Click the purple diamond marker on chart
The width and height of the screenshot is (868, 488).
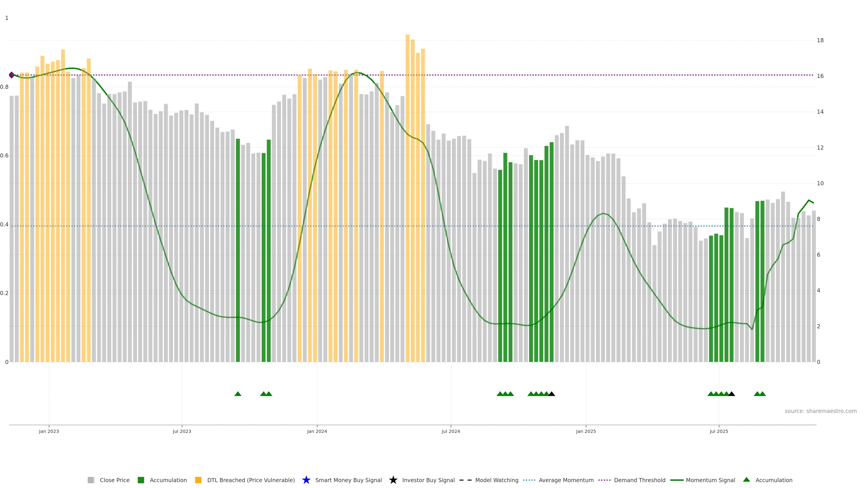point(12,75)
